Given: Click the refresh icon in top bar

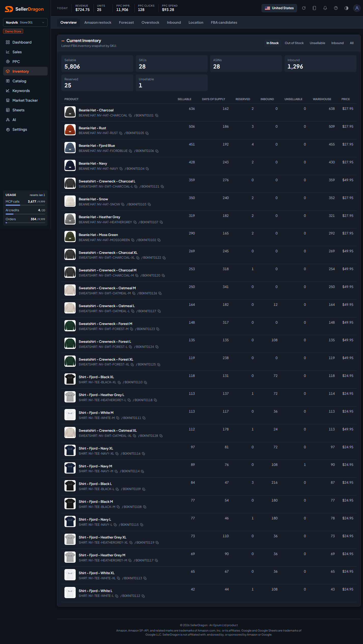Looking at the screenshot, I should coord(304,8).
